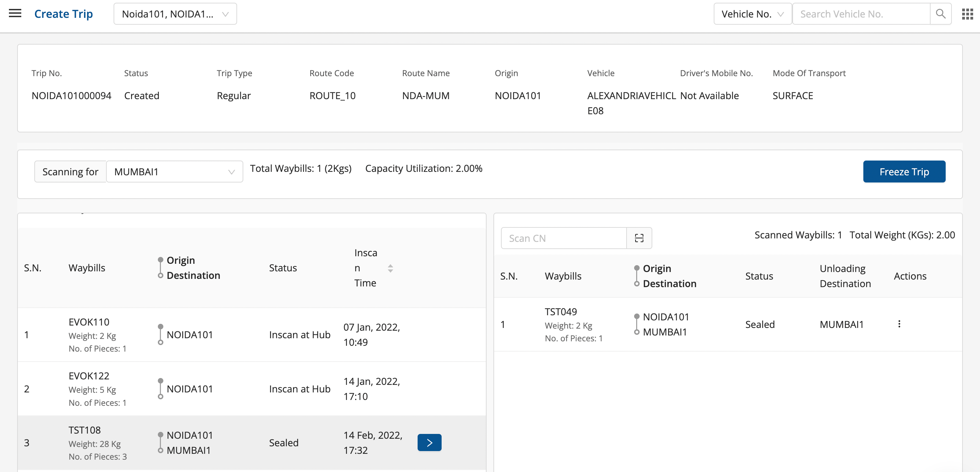
Task: Sort by Inscan Time column
Action: tap(390, 268)
